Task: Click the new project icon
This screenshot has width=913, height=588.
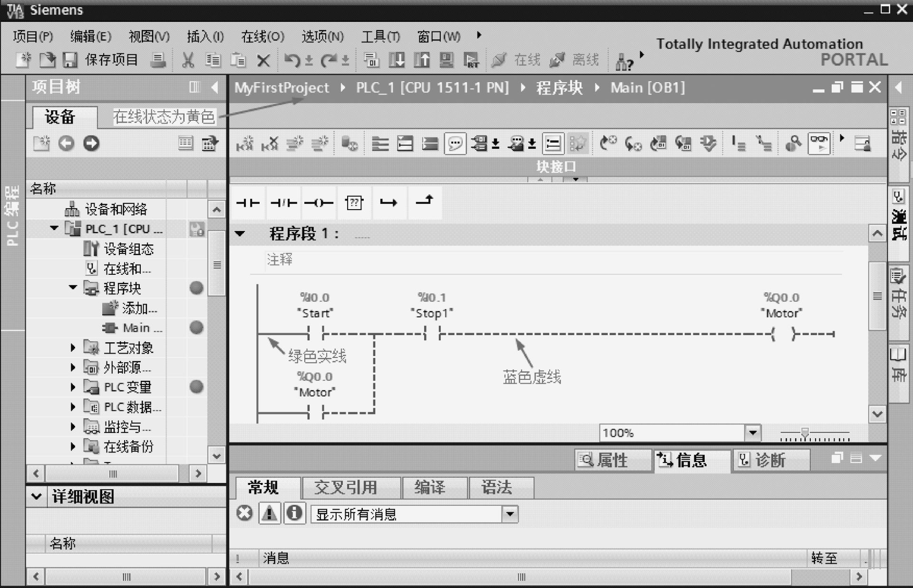Action: (x=23, y=60)
